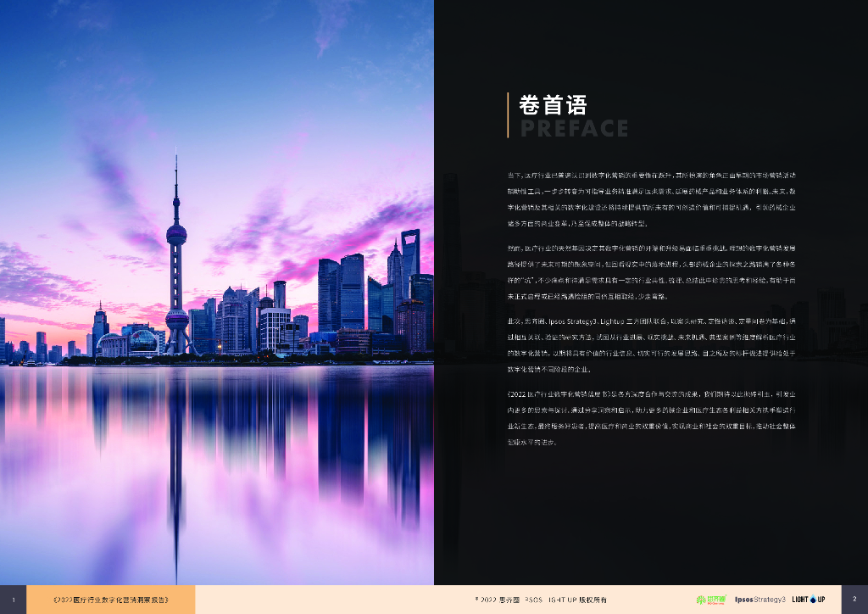Select the PREFACE subtitle text

click(574, 128)
